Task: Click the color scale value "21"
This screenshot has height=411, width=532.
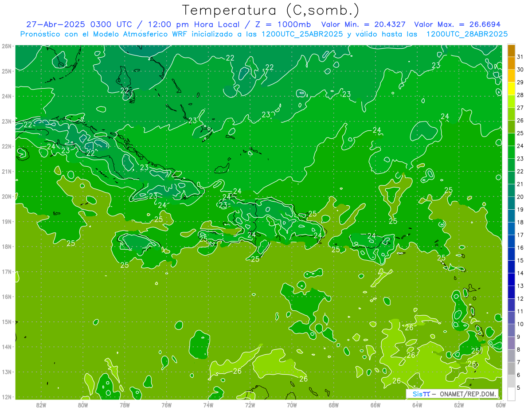Action: pos(520,184)
